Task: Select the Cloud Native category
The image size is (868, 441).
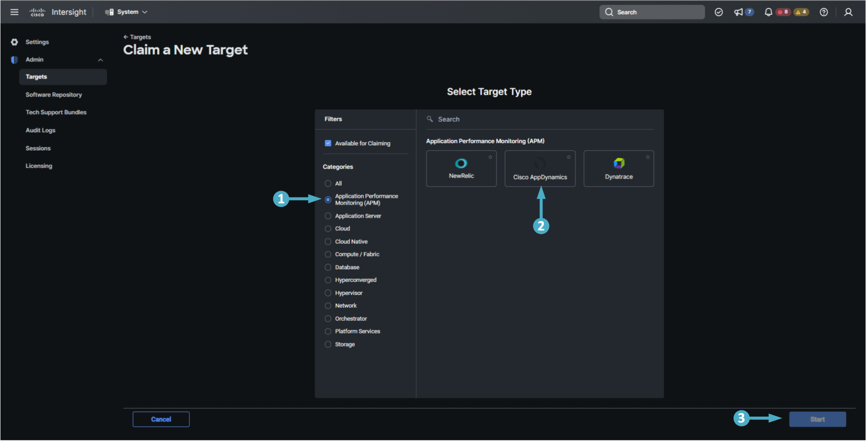Action: [328, 242]
